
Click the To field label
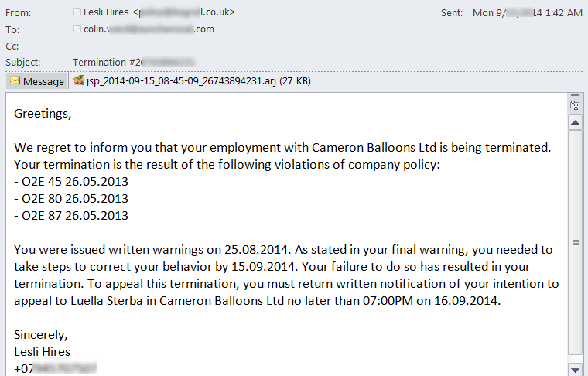click(x=12, y=29)
